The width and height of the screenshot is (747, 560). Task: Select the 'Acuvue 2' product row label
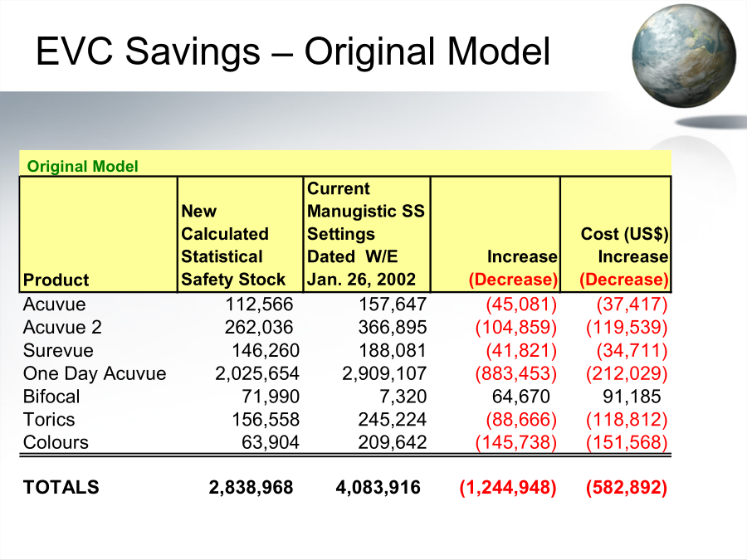click(x=62, y=328)
